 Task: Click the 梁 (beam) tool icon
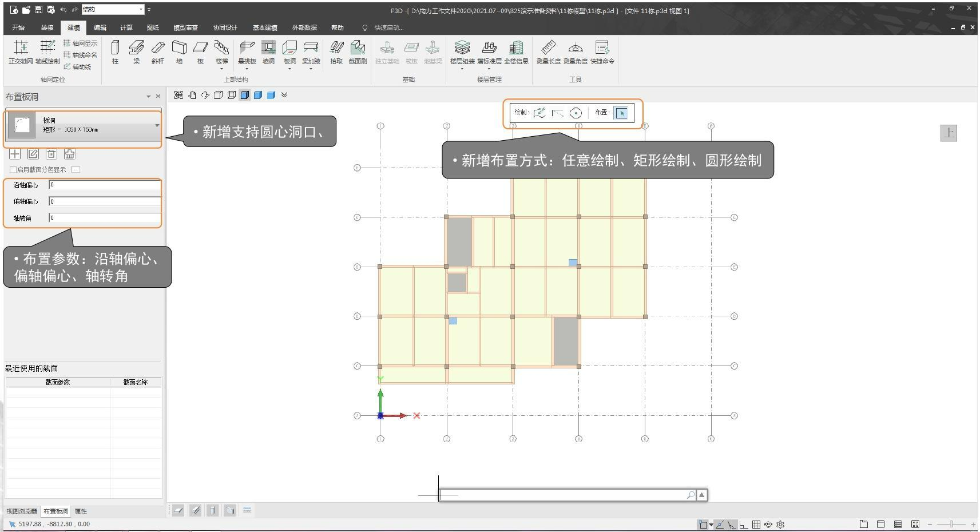136,52
